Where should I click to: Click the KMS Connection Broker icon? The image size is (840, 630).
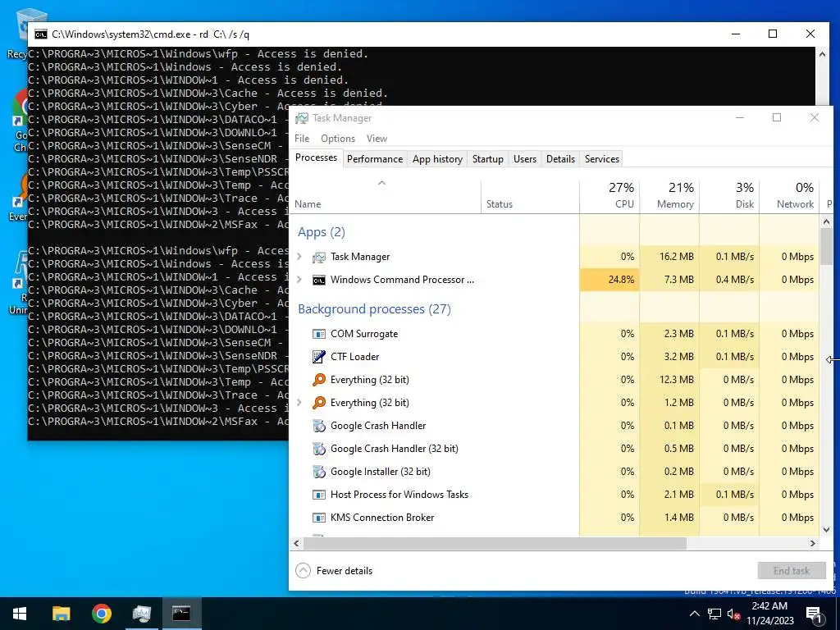pyautogui.click(x=319, y=518)
